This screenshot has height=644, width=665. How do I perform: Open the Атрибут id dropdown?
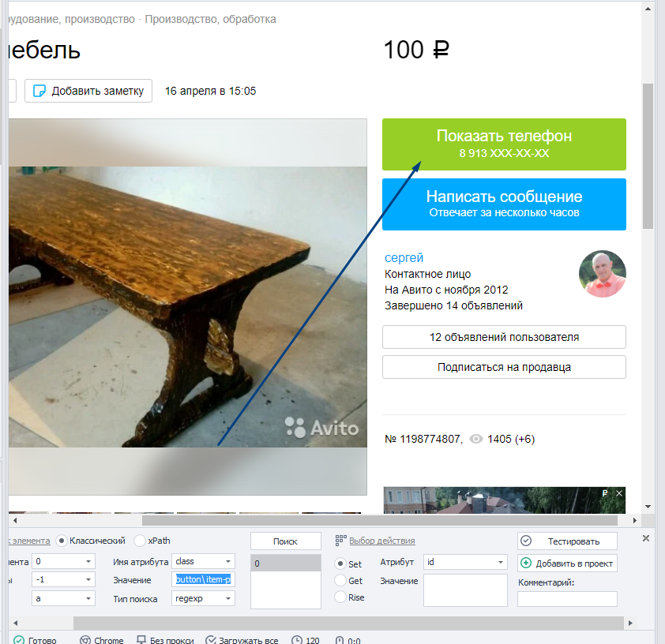click(501, 562)
